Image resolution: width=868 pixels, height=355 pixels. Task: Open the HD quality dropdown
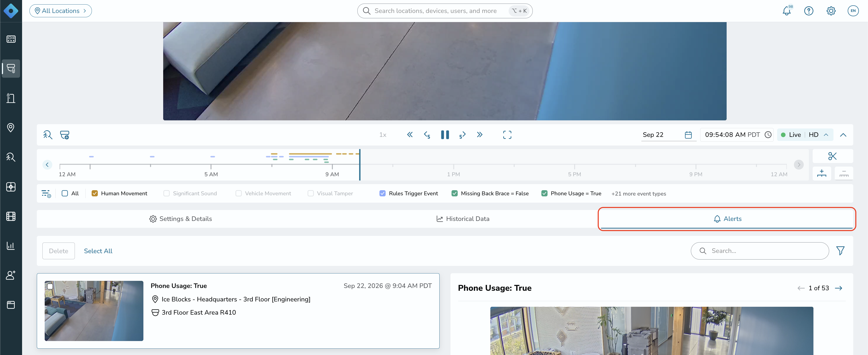pos(818,135)
